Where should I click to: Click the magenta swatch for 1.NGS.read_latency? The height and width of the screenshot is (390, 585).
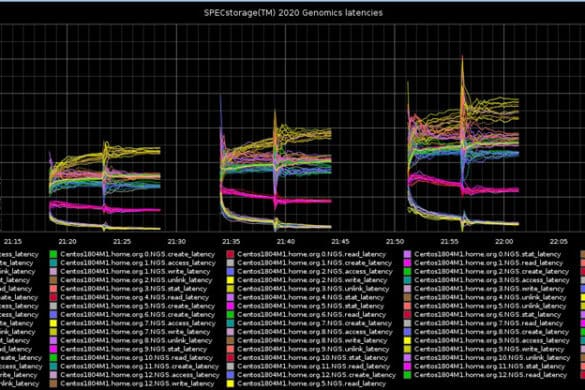click(x=407, y=263)
